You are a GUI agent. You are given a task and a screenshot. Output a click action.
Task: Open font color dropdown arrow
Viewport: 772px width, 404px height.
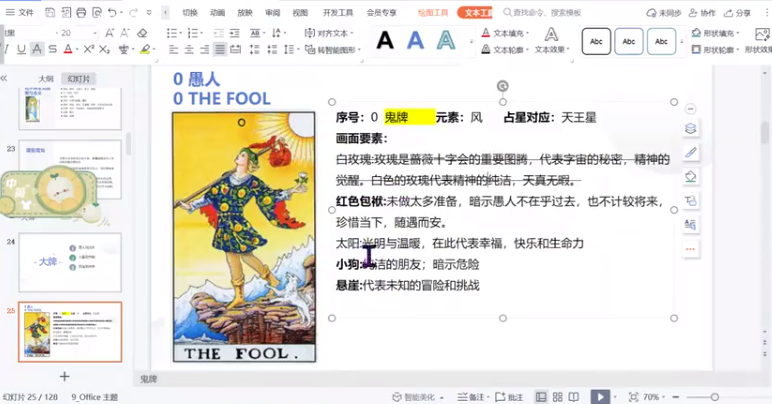[x=76, y=49]
